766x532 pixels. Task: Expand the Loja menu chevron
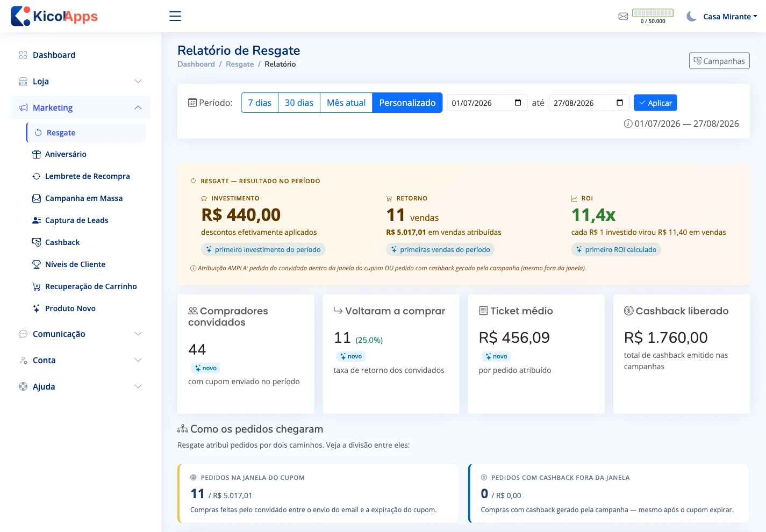click(138, 81)
